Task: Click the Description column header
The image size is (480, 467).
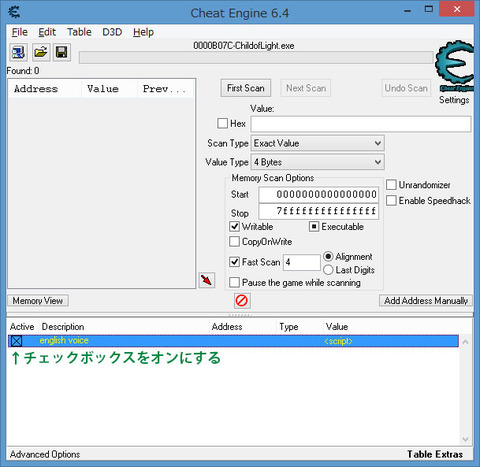Action: 123,327
